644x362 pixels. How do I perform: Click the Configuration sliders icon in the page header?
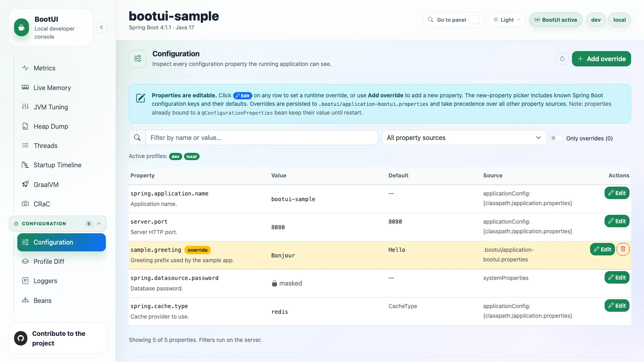[138, 59]
